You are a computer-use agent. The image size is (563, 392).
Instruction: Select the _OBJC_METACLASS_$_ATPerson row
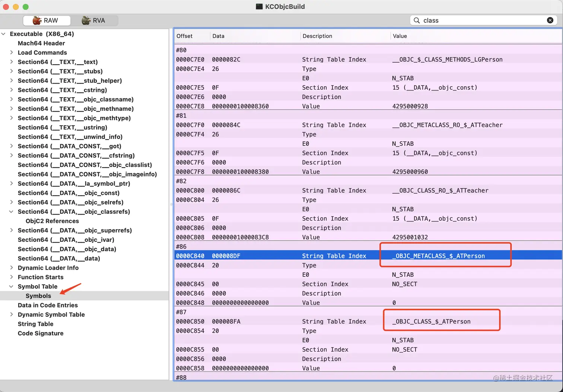pos(368,256)
